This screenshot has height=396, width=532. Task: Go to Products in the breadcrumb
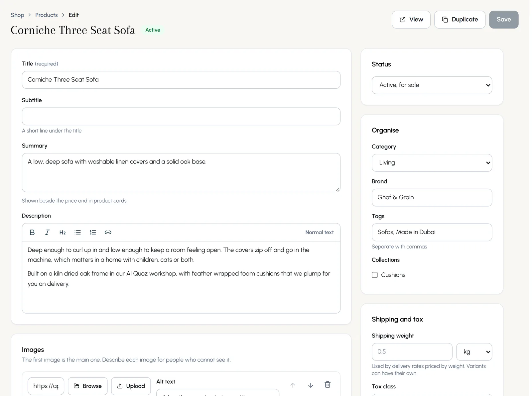(x=47, y=15)
